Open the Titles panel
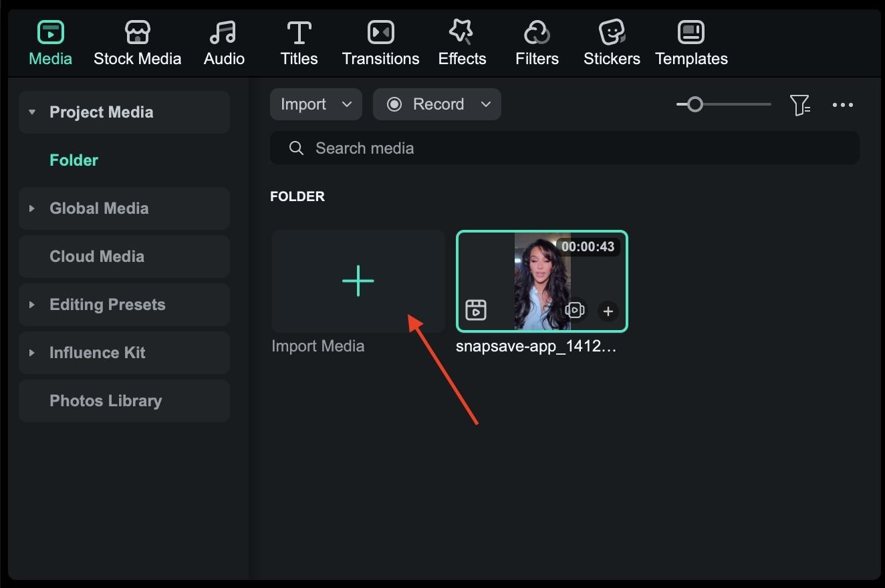The image size is (885, 588). [298, 41]
